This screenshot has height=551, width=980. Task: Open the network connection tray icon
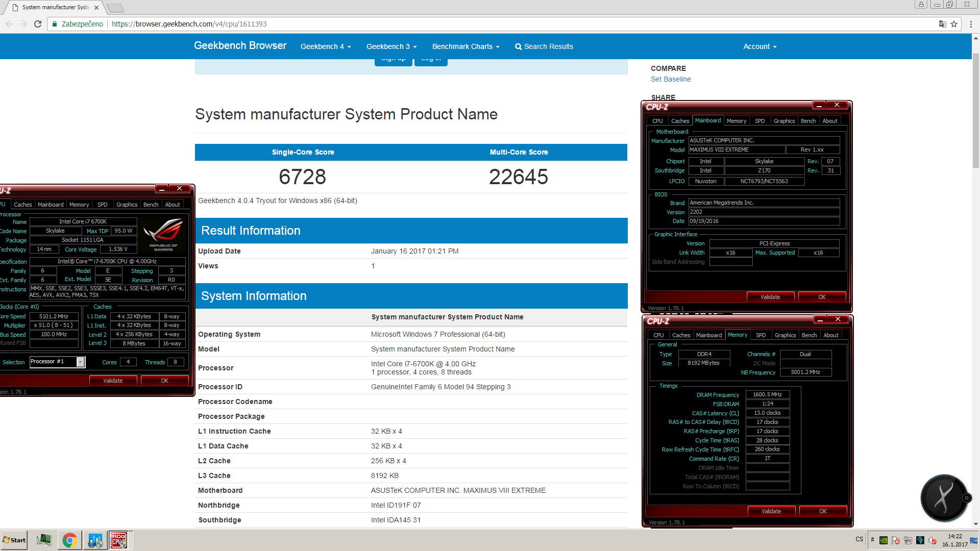pos(908,540)
